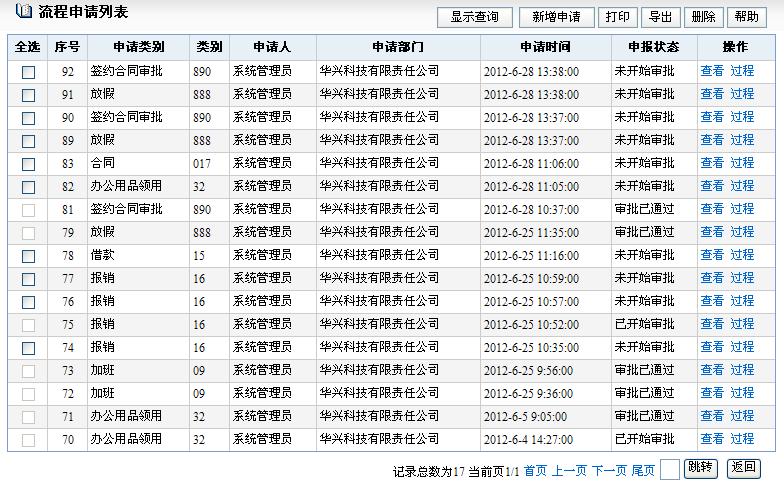Click the 导出 button
The height and width of the screenshot is (484, 784).
(660, 17)
